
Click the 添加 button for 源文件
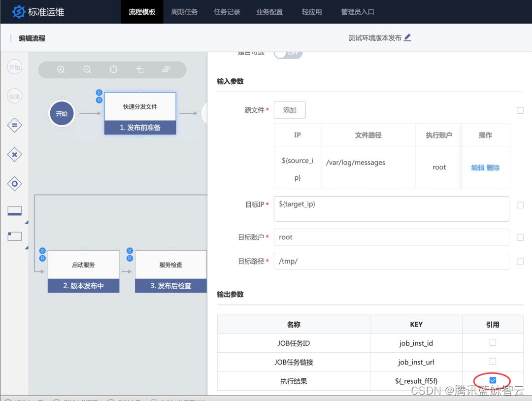pyautogui.click(x=290, y=110)
